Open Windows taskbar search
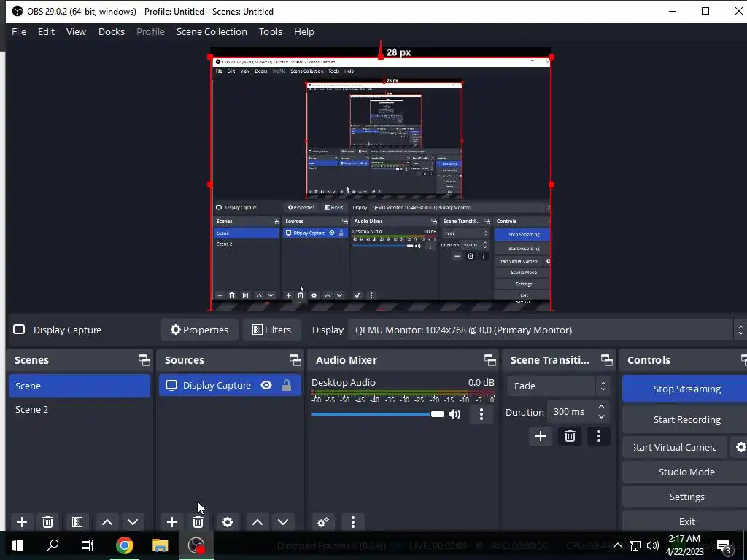 pos(53,545)
